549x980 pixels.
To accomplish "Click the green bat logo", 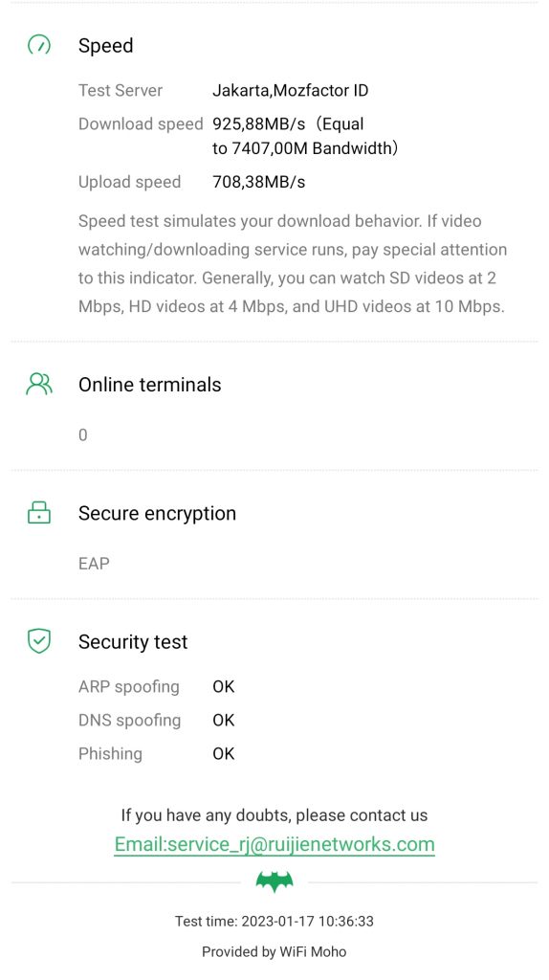I will coord(274,881).
